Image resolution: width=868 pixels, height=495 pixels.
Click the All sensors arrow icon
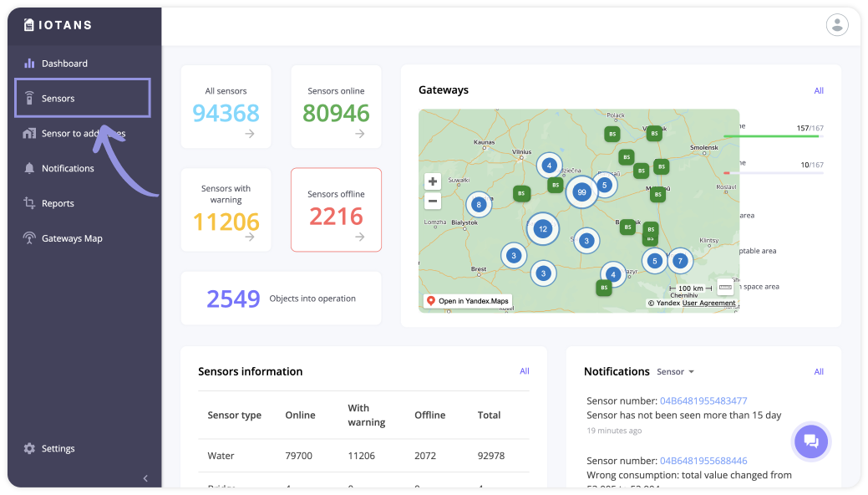click(250, 134)
